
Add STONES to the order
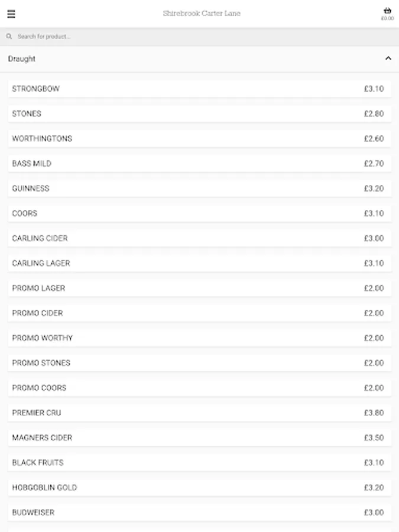pyautogui.click(x=199, y=113)
